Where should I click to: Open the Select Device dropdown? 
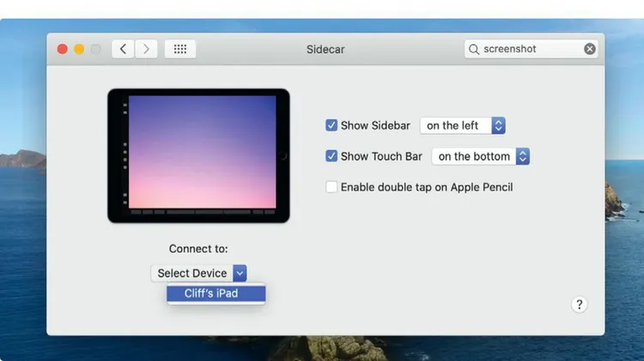coord(199,274)
